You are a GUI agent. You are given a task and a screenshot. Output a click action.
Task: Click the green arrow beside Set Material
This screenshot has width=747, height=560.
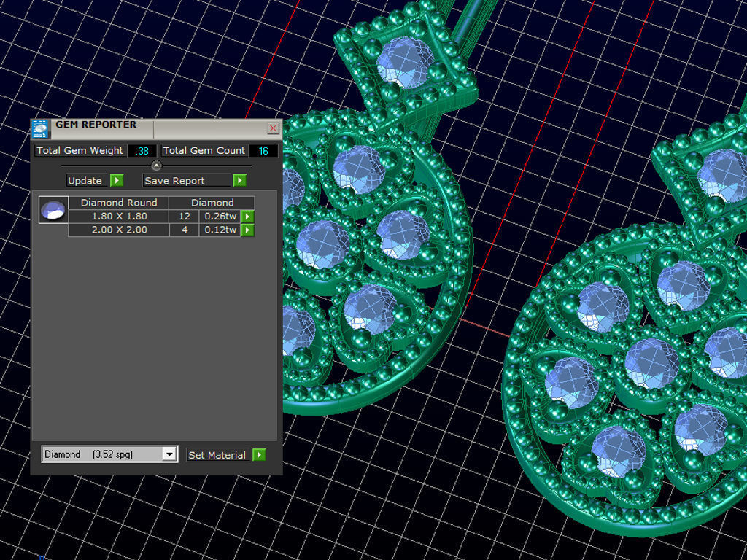point(259,455)
